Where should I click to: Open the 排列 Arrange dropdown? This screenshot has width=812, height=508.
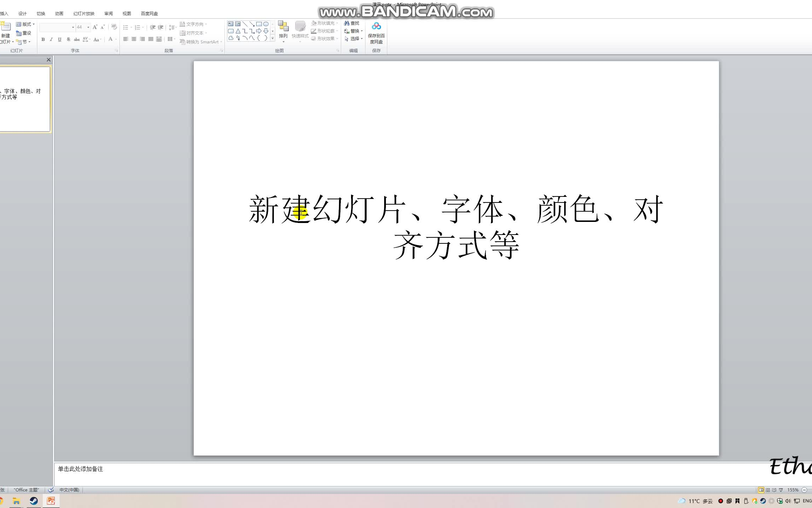[x=283, y=32]
